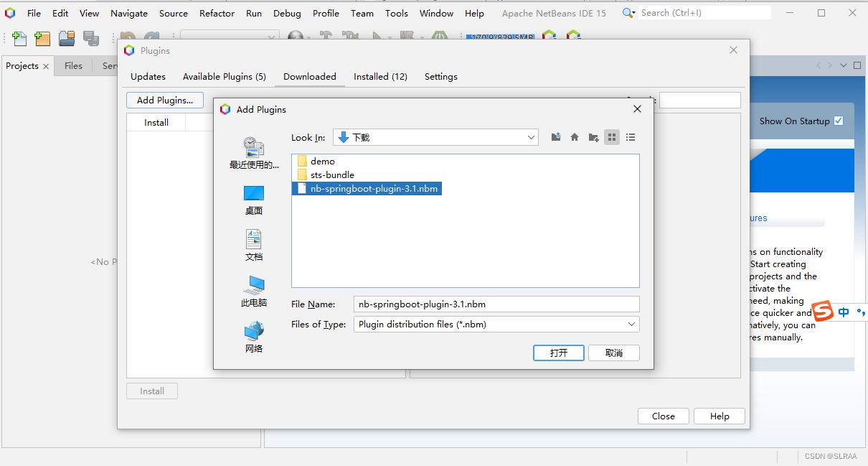The width and height of the screenshot is (868, 466).
Task: Open the Navigate menu
Action: tap(129, 13)
